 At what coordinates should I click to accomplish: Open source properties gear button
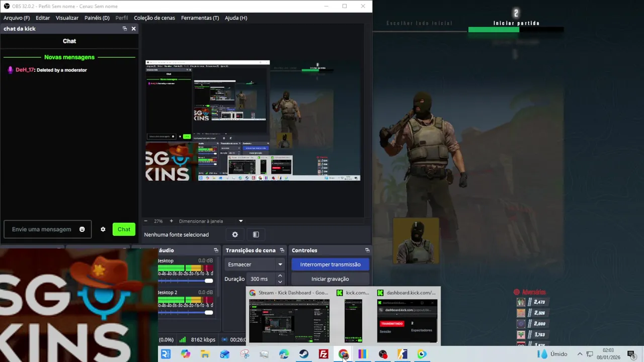[x=235, y=234]
